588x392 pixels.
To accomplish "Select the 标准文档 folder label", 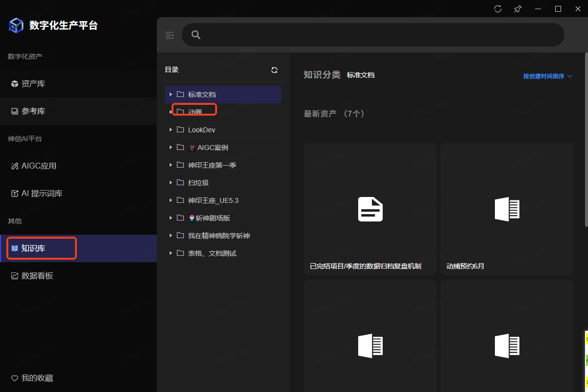I will click(x=202, y=94).
